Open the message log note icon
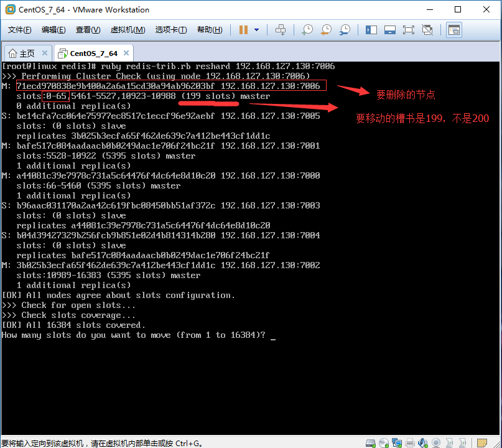The width and height of the screenshot is (502, 448). [x=482, y=443]
